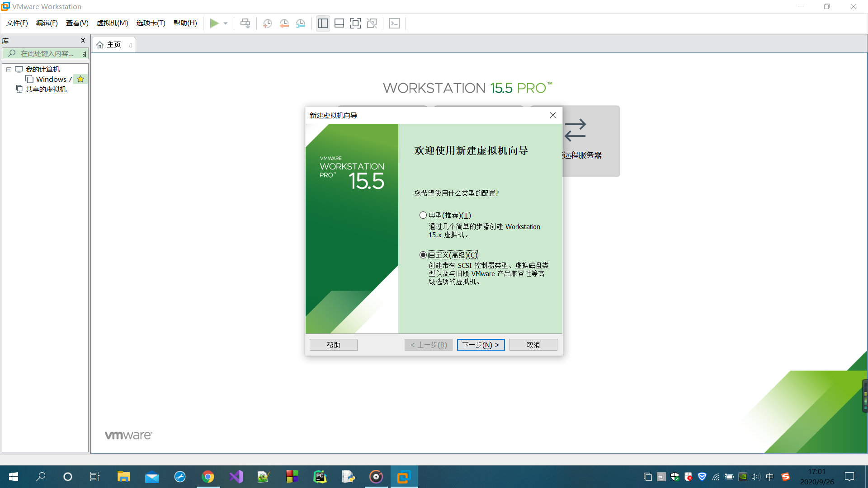Image resolution: width=868 pixels, height=488 pixels.
Task: Click favorite star next to Windows 7
Action: point(80,79)
